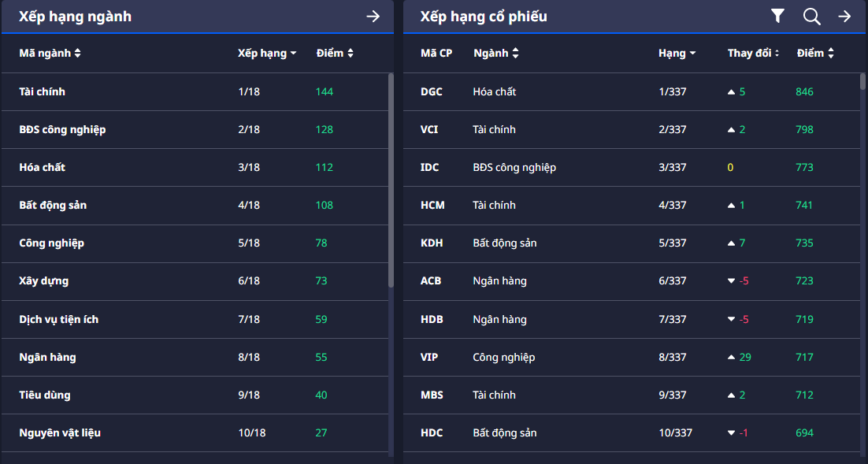Expand stock ranking panel with arrow icon
The height and width of the screenshot is (464, 868).
[x=844, y=16]
